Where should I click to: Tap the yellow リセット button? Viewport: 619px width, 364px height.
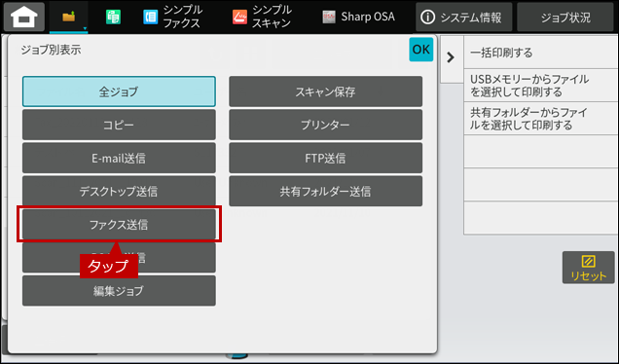click(588, 268)
